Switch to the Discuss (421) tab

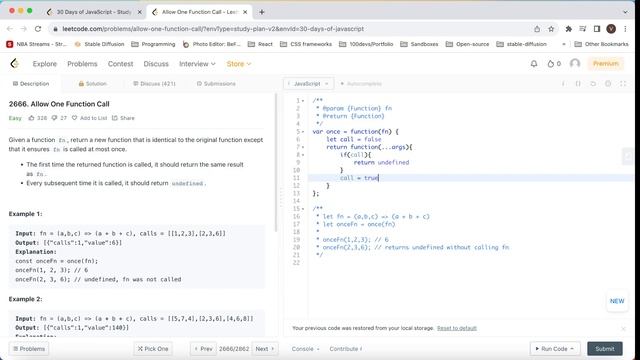pyautogui.click(x=154, y=84)
